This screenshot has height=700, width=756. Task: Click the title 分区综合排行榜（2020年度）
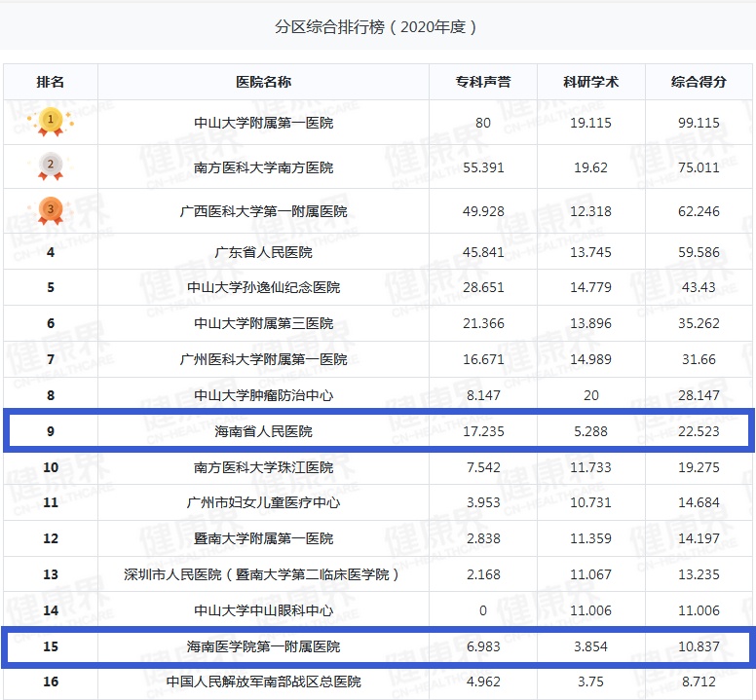pos(376,27)
